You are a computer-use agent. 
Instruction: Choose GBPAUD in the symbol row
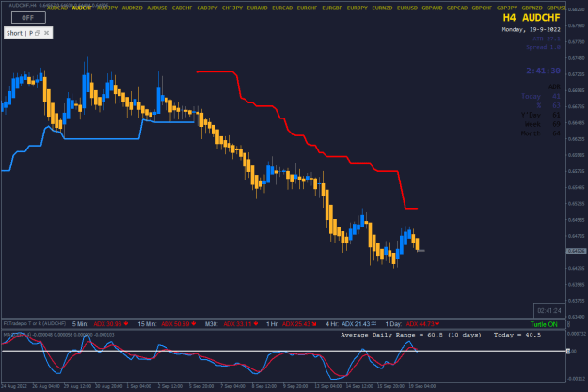click(x=432, y=8)
